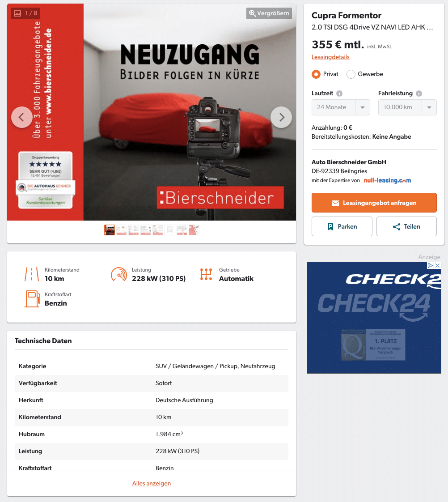Open the Fahrleistung 10.000 km dropdown
The image size is (448, 502).
[x=407, y=107]
